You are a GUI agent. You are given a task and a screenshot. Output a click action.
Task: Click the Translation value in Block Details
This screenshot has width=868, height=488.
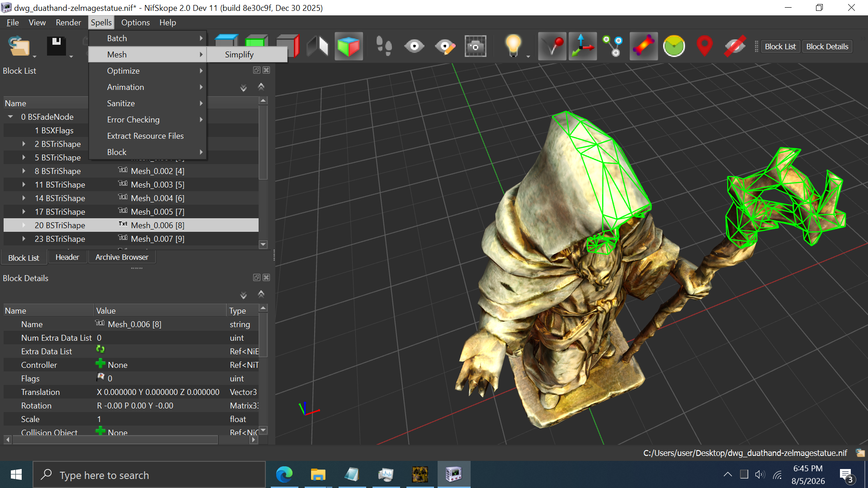click(158, 392)
